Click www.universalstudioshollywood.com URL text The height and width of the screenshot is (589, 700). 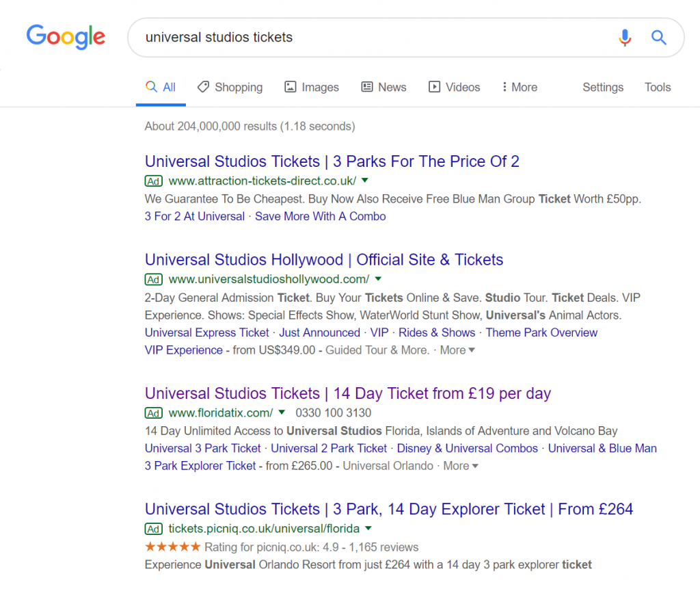click(x=269, y=279)
